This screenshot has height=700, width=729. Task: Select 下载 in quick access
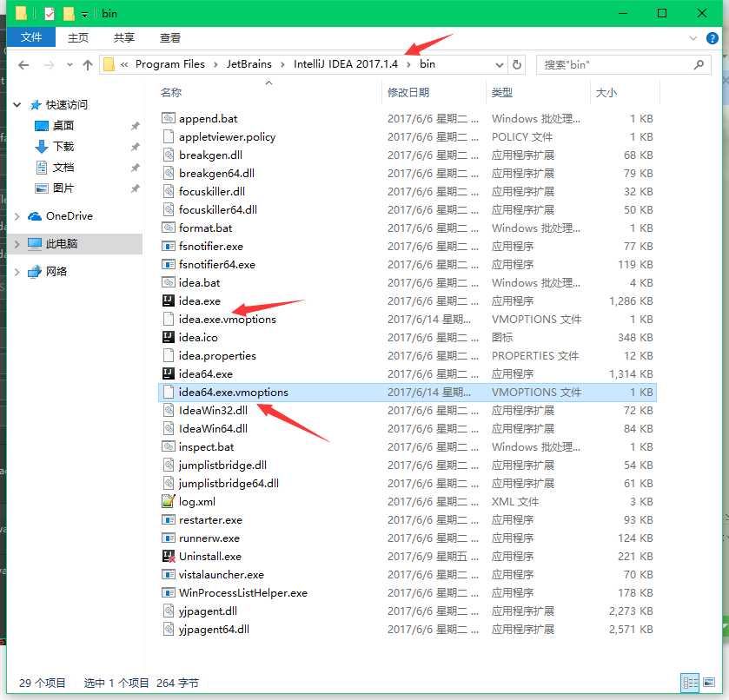63,147
